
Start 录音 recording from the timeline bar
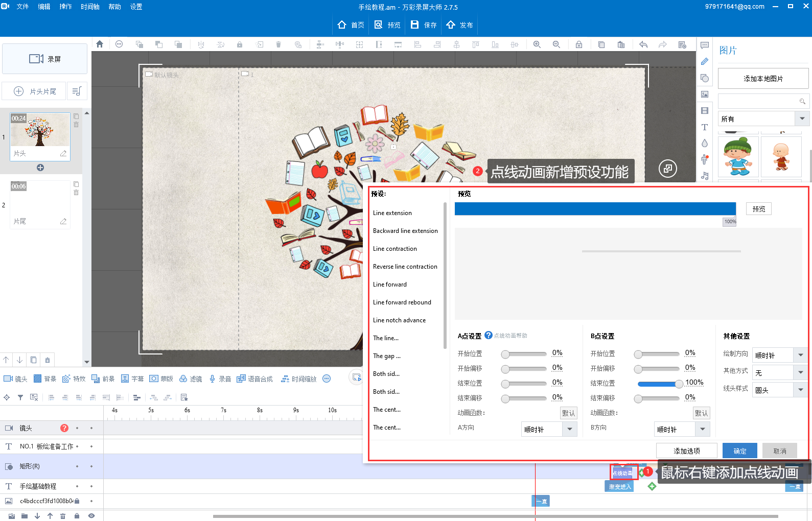click(220, 379)
